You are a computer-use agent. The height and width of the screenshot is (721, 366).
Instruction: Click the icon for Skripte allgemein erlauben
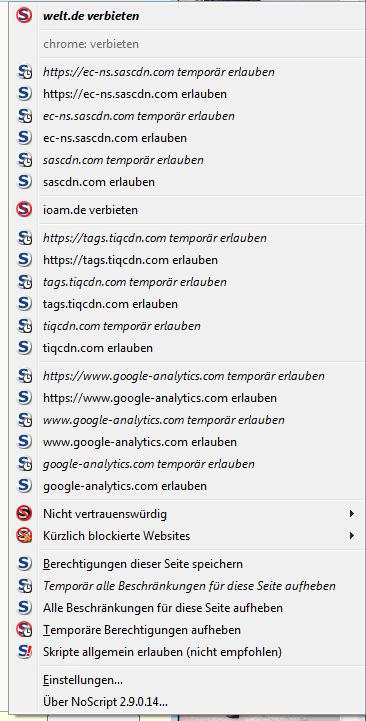pos(24,652)
